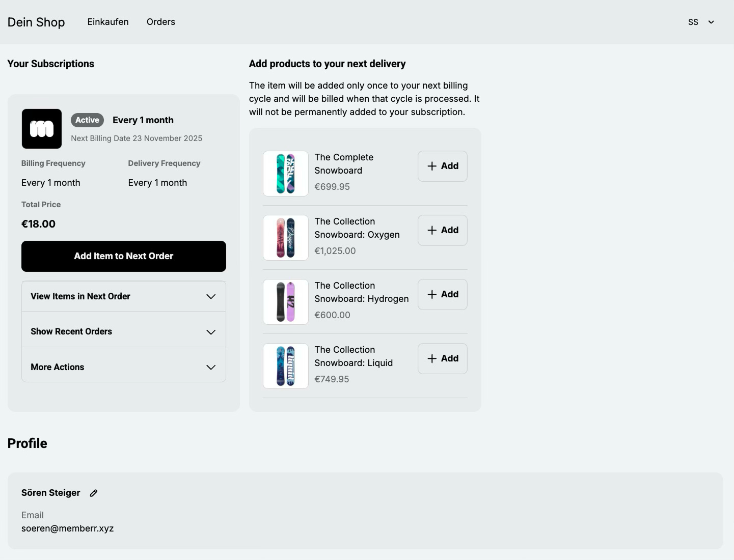Open the SS account dropdown chevron
This screenshot has width=734, height=560.
tap(711, 22)
